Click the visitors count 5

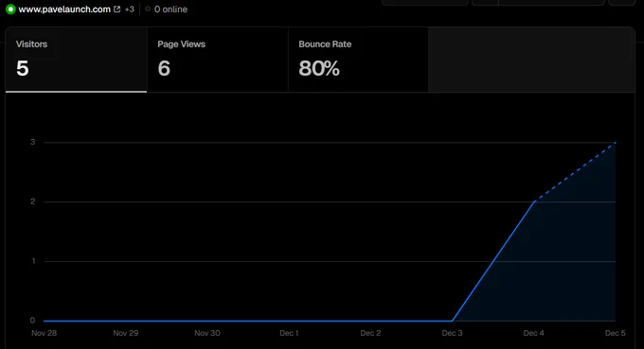pos(23,68)
